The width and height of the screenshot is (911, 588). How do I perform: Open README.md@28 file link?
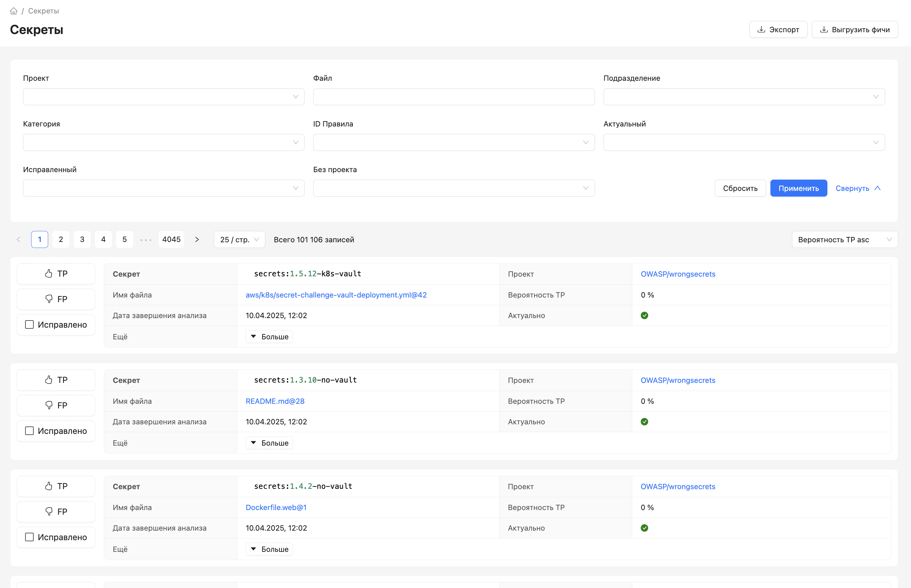[275, 401]
